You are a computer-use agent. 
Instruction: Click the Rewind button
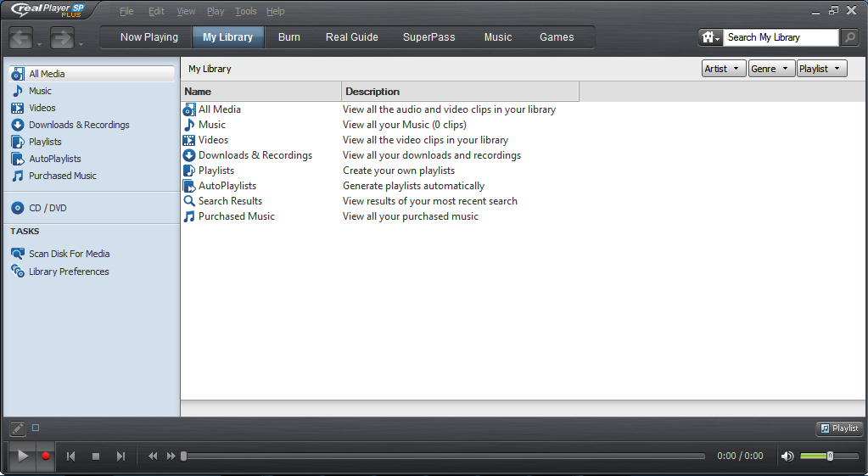(153, 456)
